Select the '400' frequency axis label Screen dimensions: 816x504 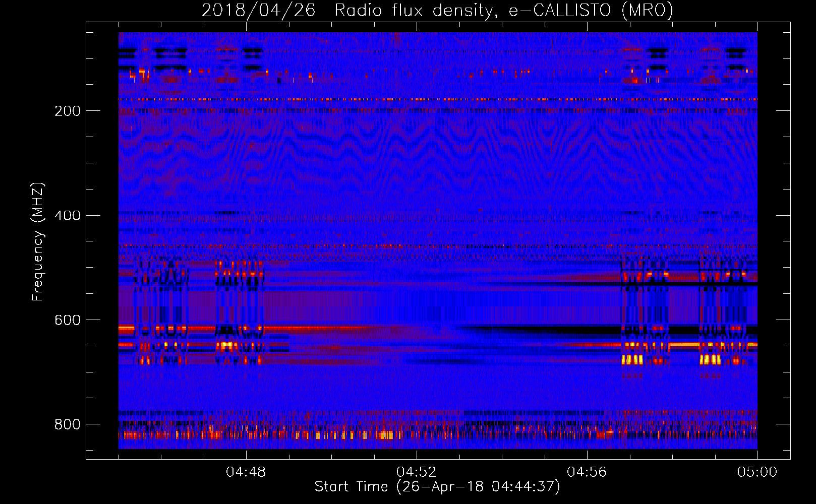point(68,216)
